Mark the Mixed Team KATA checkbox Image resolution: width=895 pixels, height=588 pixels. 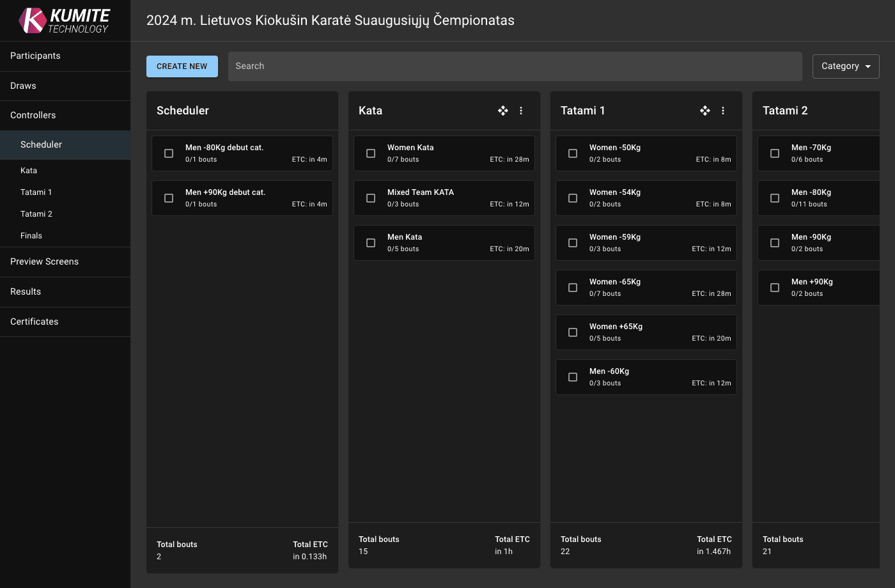(x=371, y=198)
